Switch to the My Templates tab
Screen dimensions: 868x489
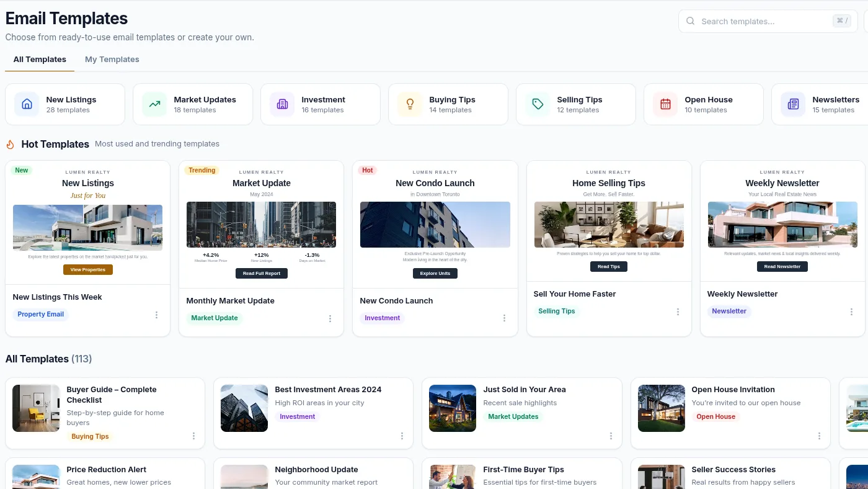pos(112,60)
